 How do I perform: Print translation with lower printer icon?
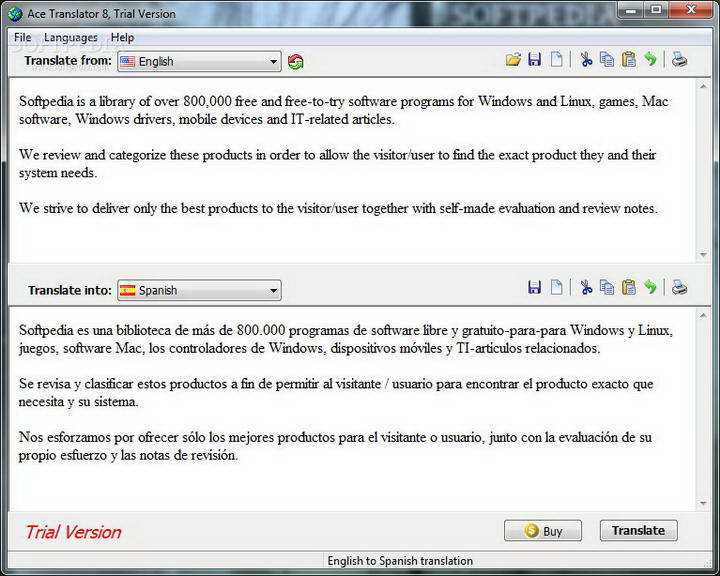[x=679, y=288]
